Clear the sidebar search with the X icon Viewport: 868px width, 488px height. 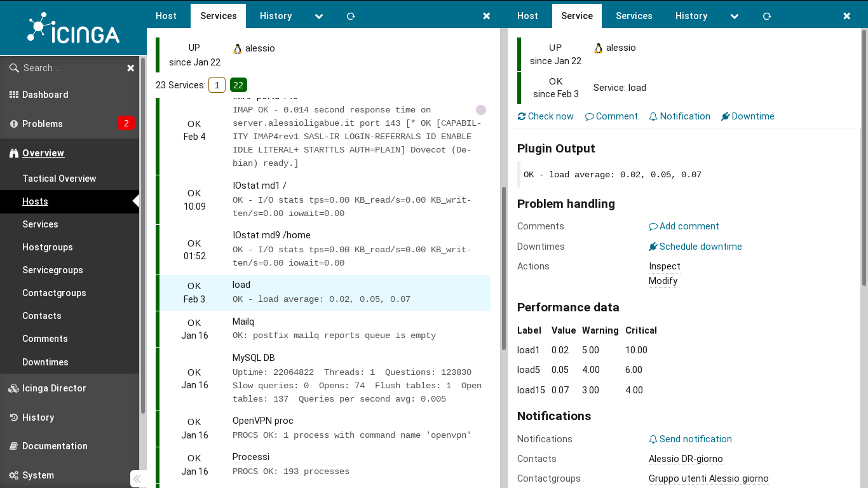pos(130,68)
